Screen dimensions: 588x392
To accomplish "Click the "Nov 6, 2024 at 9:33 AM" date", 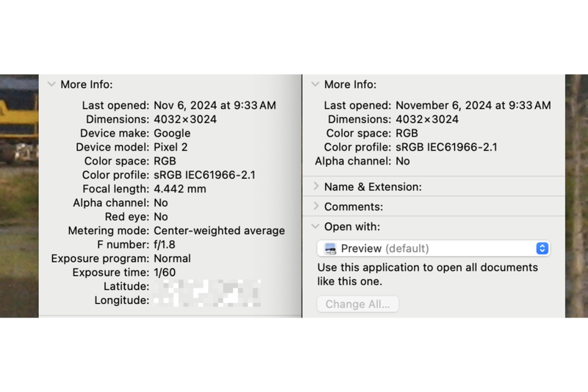I will point(215,105).
